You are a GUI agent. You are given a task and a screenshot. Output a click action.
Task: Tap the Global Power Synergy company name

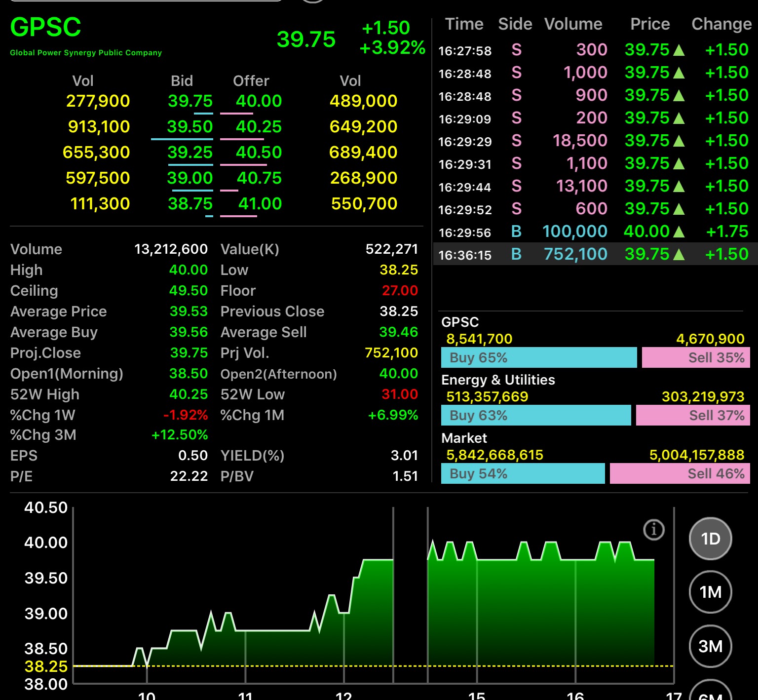pyautogui.click(x=86, y=53)
